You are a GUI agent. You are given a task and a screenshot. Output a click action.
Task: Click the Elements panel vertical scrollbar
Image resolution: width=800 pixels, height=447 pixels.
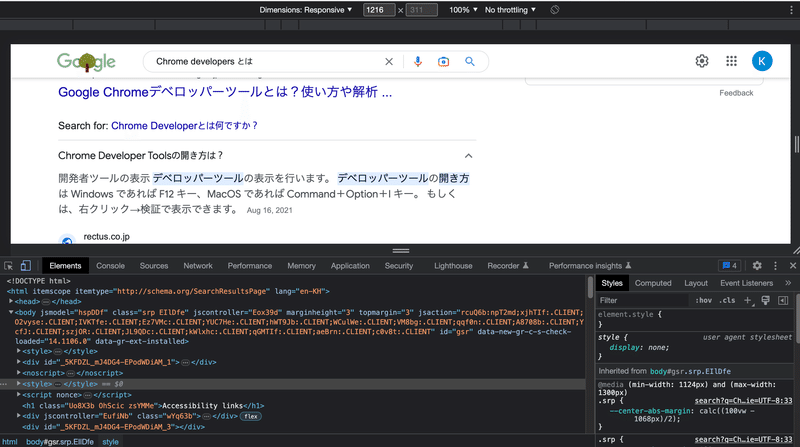click(x=590, y=287)
